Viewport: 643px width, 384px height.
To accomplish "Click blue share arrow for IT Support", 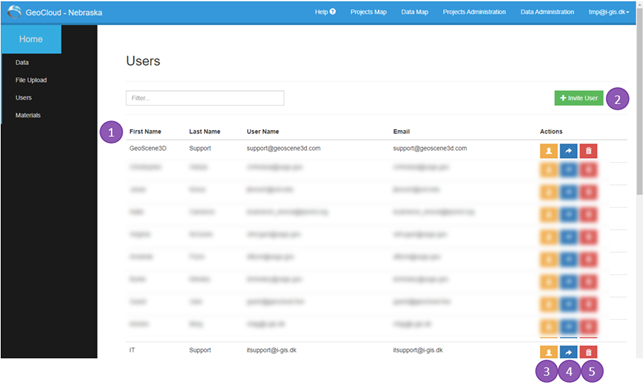I will click(568, 352).
